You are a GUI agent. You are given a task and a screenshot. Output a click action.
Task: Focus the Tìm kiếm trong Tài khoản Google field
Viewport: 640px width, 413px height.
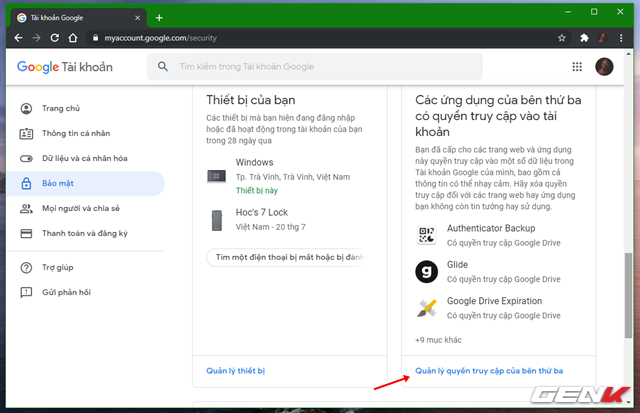[x=315, y=67]
